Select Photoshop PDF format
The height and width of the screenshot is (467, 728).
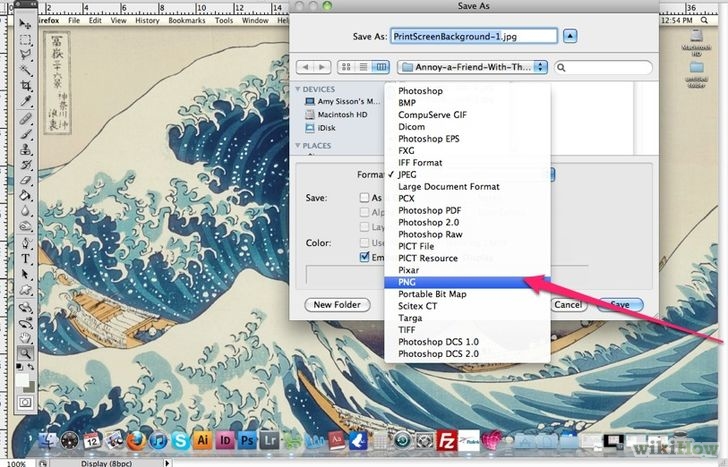pos(467,210)
